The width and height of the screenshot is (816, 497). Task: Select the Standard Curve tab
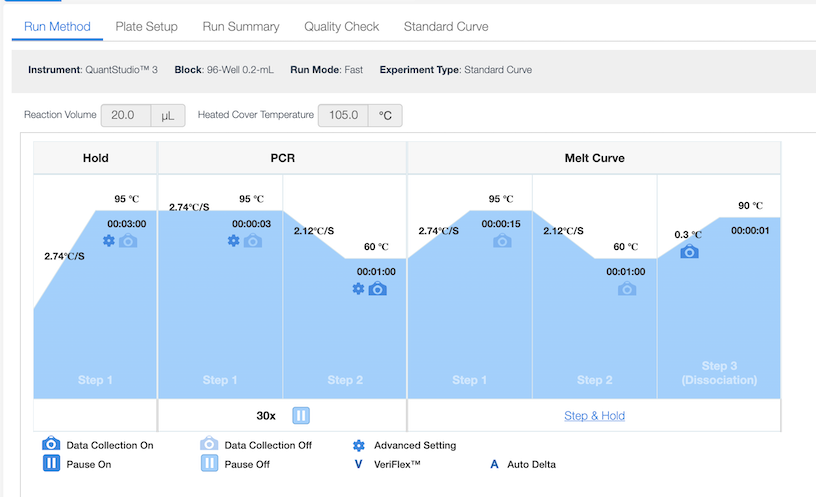pos(446,27)
